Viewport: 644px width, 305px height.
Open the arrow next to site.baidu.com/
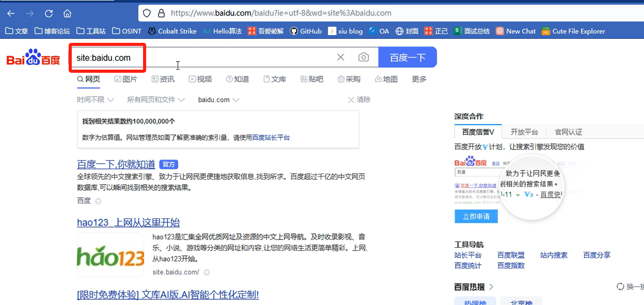click(207, 272)
